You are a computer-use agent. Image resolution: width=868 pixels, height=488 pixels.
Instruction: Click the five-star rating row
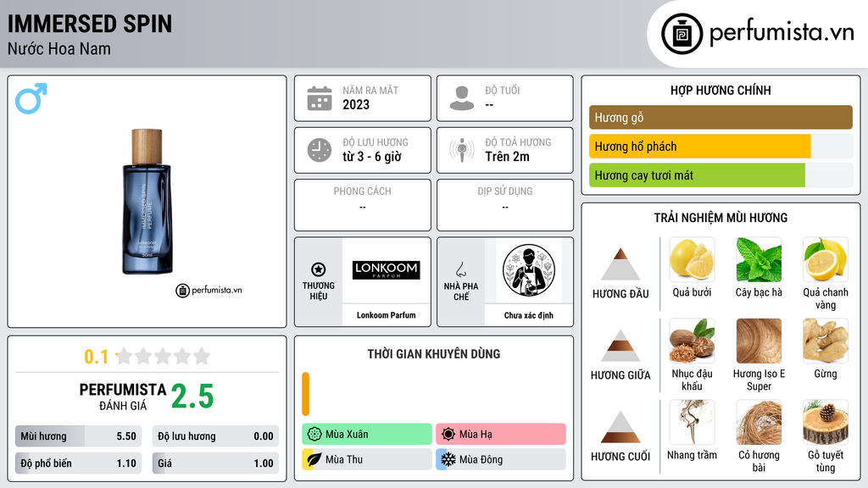pos(163,357)
